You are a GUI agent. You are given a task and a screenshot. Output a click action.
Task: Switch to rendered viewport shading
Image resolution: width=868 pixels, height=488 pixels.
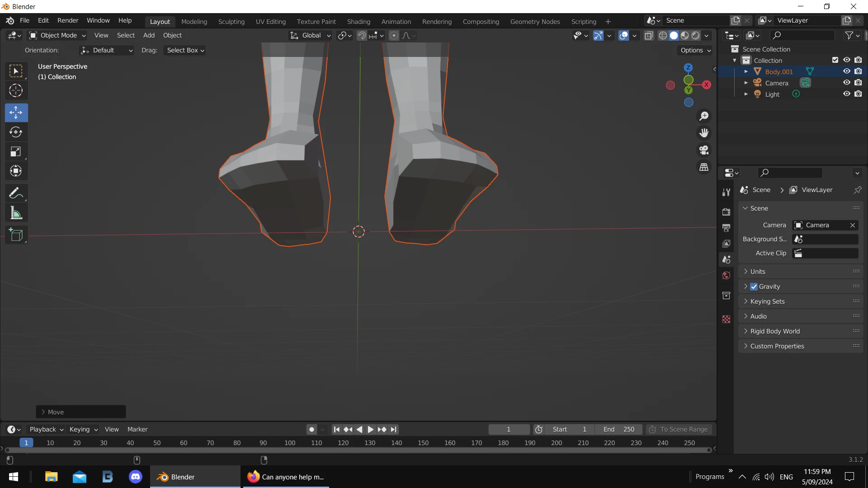coord(696,36)
